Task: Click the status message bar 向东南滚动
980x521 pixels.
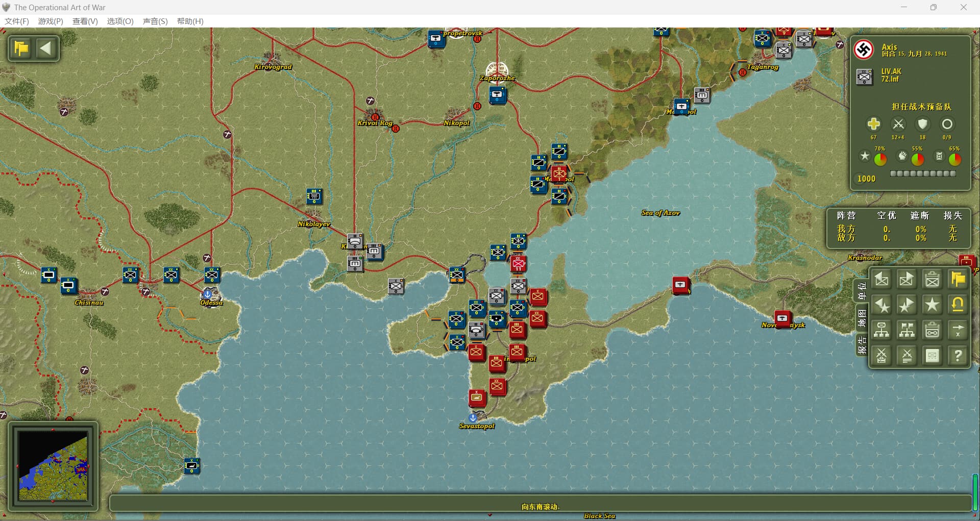Action: coord(540,503)
